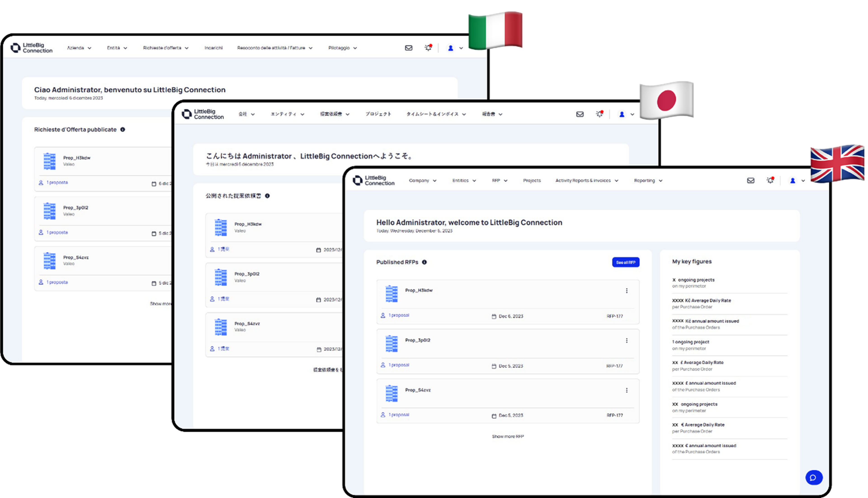868x498 pixels.
Task: Open エンティティ menu in Japanese window
Action: [x=287, y=114]
